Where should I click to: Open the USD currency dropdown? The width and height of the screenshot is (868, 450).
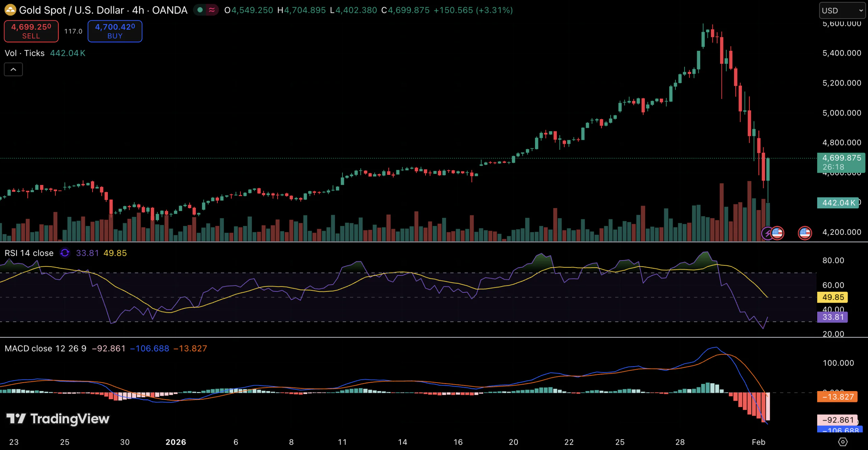[842, 11]
